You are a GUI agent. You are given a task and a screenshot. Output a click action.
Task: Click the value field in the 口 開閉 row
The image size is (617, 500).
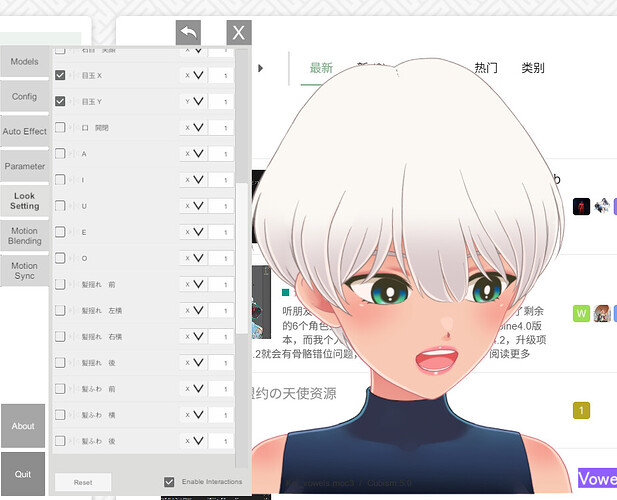(x=221, y=127)
